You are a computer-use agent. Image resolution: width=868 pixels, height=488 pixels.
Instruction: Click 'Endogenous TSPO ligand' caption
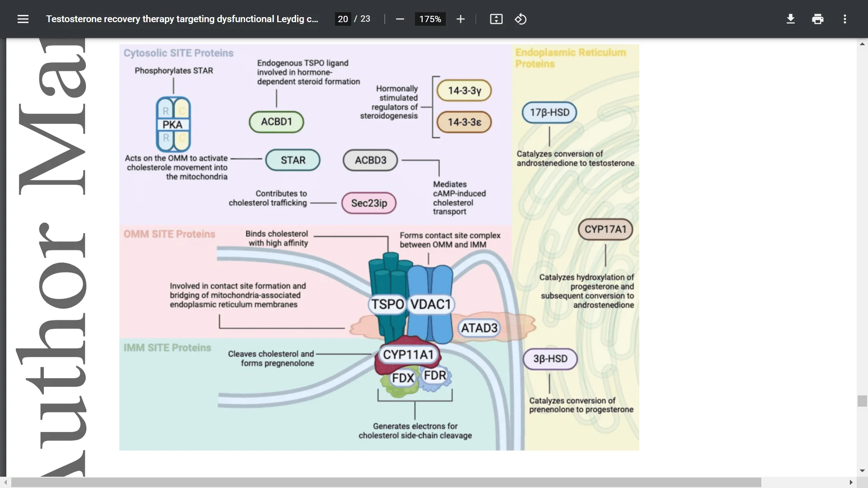pos(308,72)
